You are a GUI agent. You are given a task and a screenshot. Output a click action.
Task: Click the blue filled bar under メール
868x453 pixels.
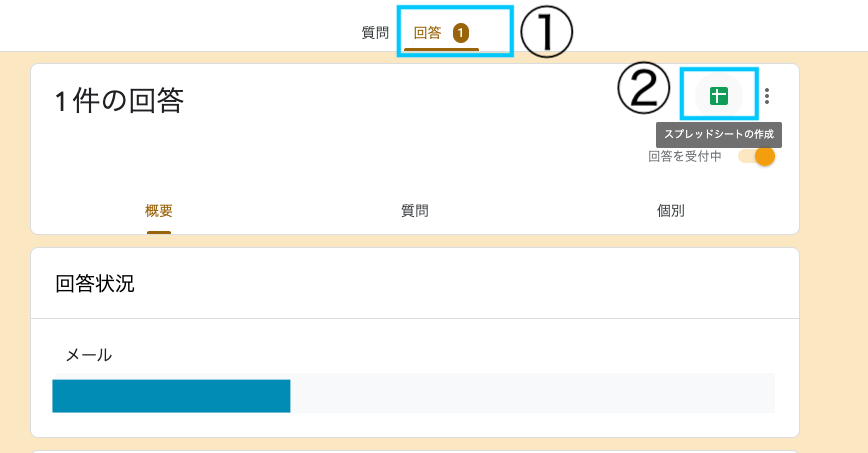(x=171, y=395)
